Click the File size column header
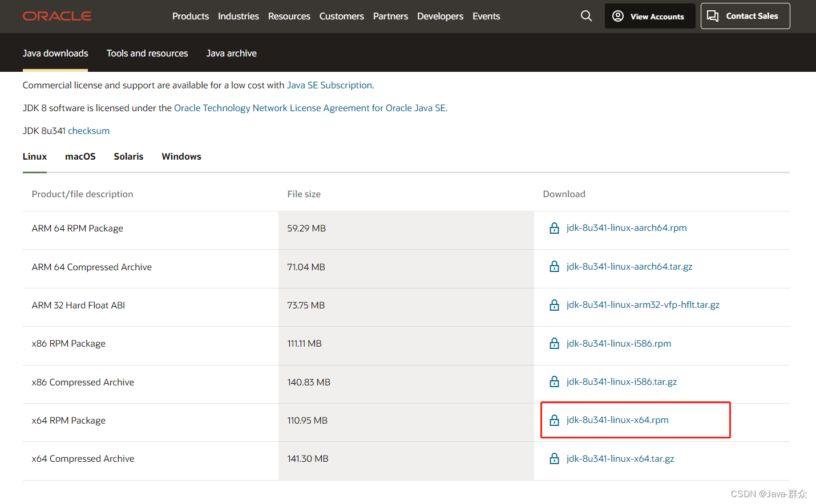816x504 pixels. (304, 194)
